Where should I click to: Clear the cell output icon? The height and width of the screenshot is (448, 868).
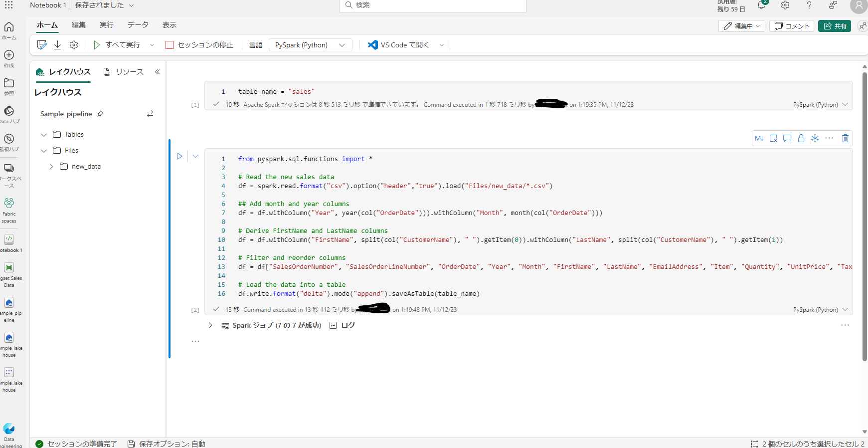coord(773,138)
